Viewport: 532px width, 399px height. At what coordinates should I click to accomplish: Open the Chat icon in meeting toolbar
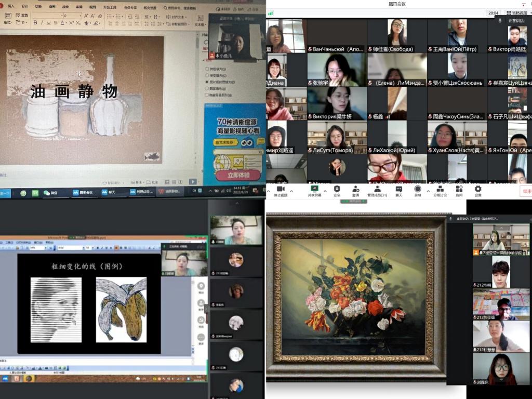pos(399,189)
